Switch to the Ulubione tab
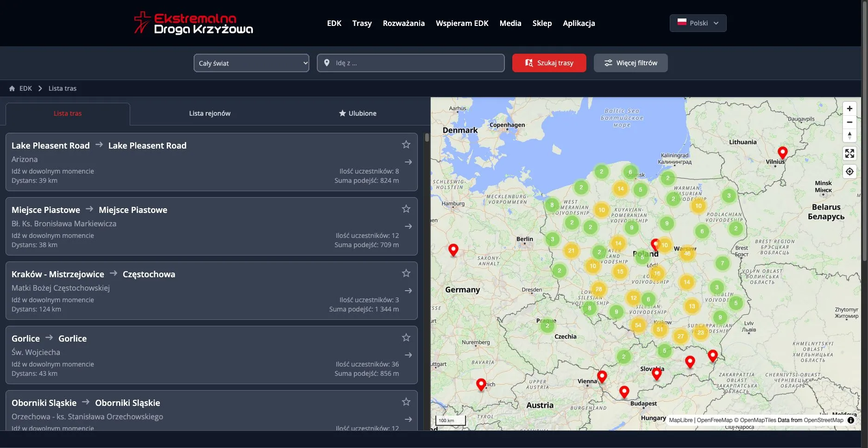This screenshot has height=448, width=868. (x=358, y=113)
